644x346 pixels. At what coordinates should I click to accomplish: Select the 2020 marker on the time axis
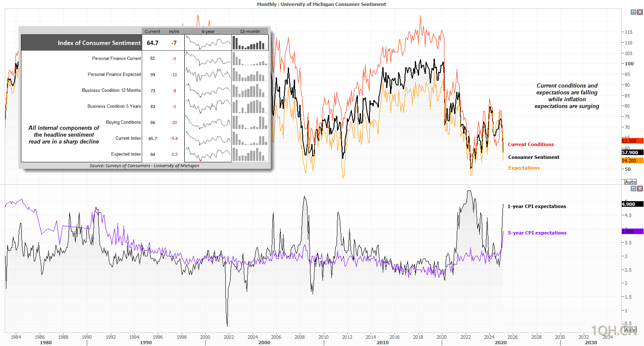coord(442,337)
